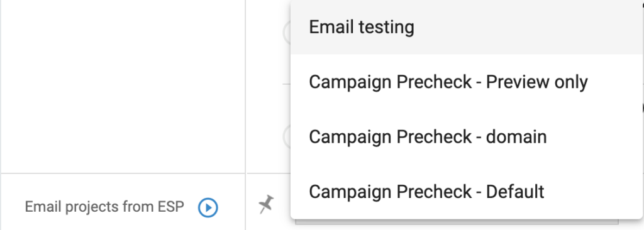Select Campaign Precheck - Default from list

(467, 192)
